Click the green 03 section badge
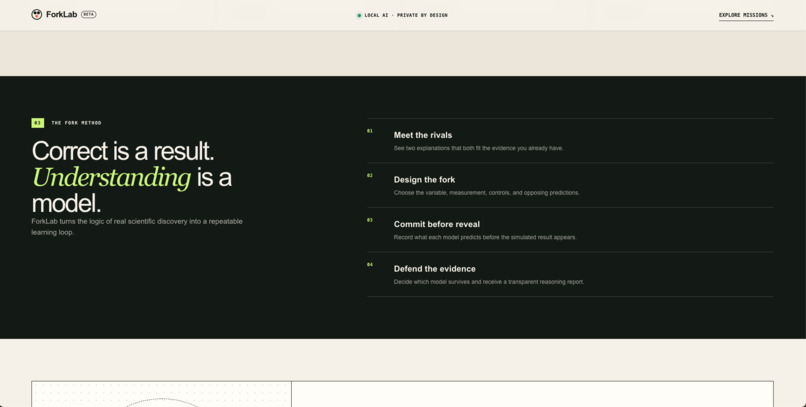The width and height of the screenshot is (806, 407). (x=38, y=123)
